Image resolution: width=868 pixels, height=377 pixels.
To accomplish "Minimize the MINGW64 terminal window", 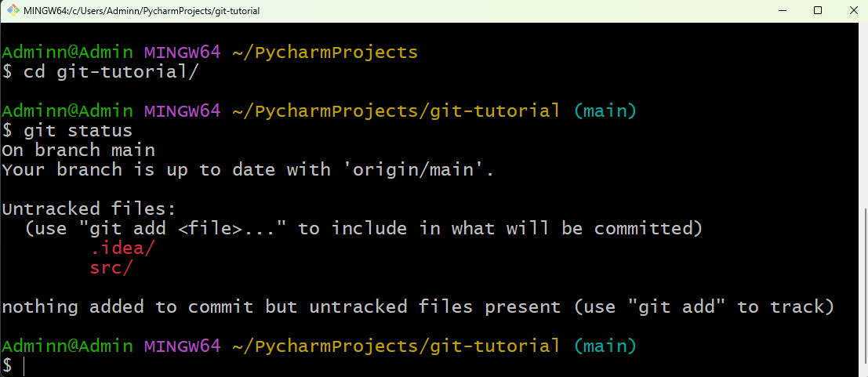I will tap(782, 11).
